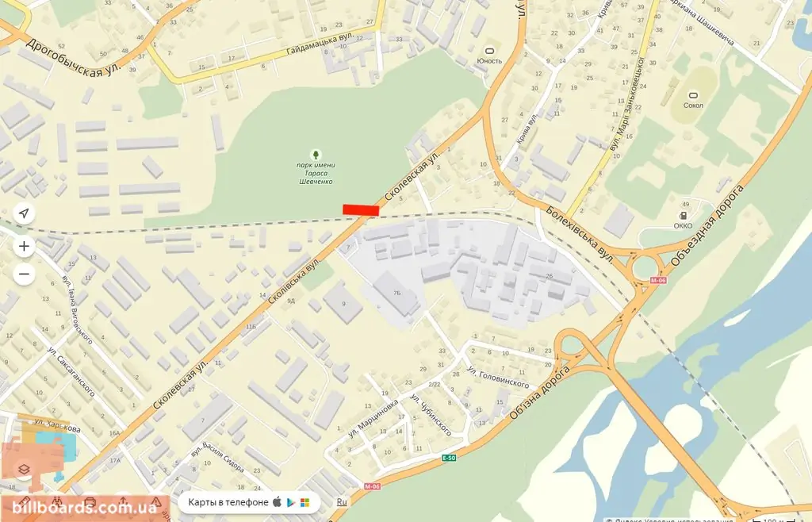Screen dimensions: 812x522
Task: Open the Microsoft Store icon
Action: point(304,502)
